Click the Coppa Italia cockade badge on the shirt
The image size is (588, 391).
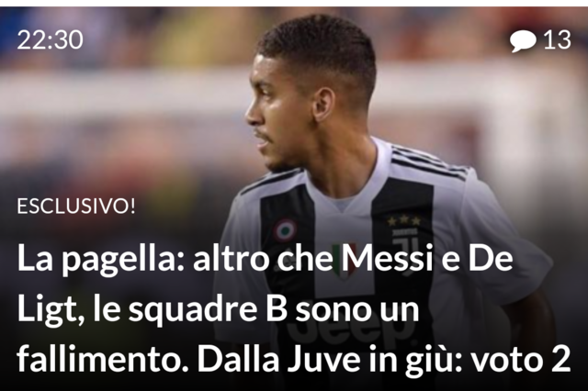(x=285, y=230)
